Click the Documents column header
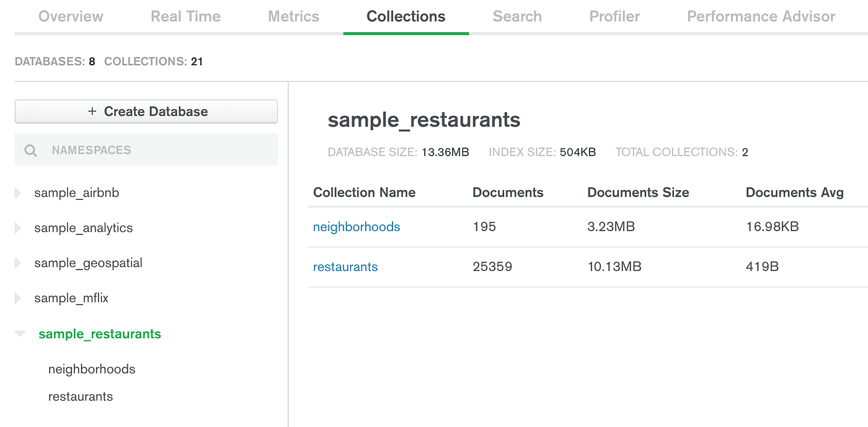 [508, 193]
